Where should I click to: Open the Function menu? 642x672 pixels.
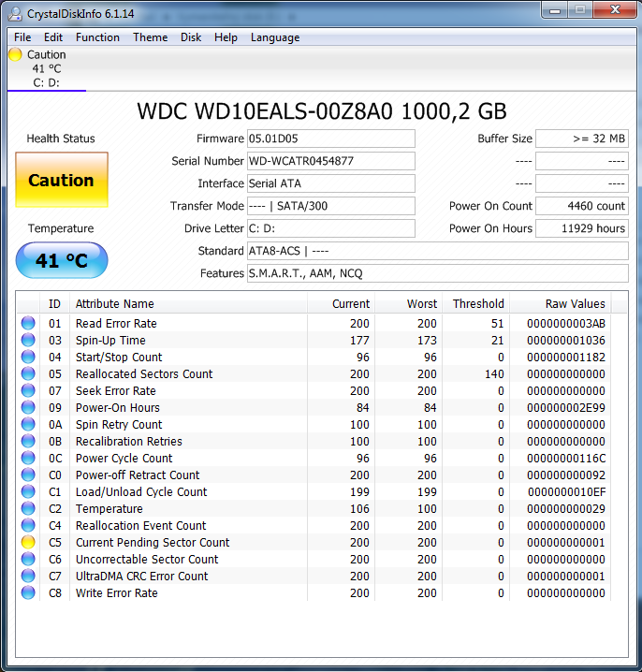tap(97, 37)
